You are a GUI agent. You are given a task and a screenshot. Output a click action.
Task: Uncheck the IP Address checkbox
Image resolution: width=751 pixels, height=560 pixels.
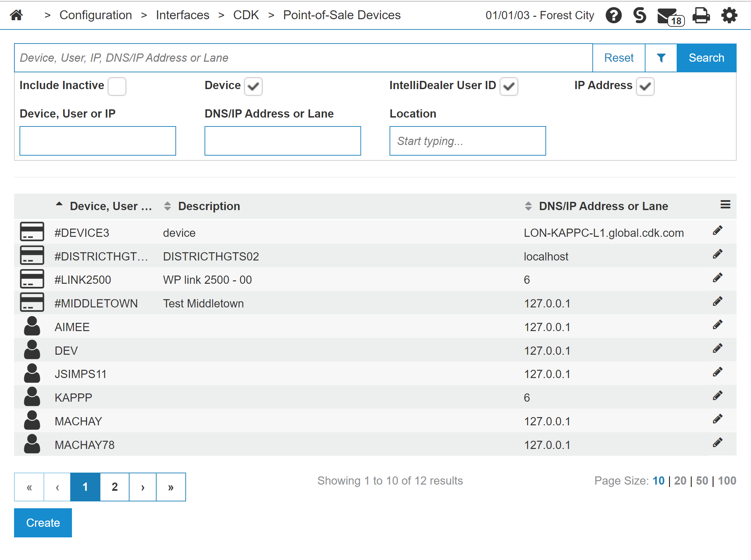(645, 86)
